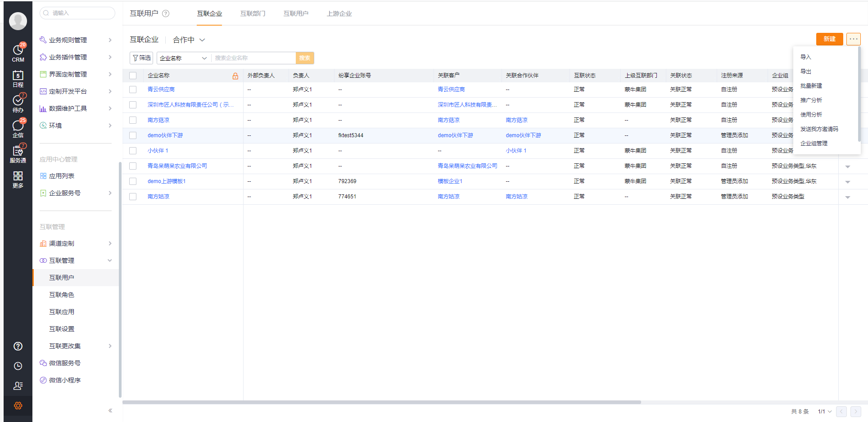Viewport: 868px width, 422px height.
Task: Click the orange settings gear icon
Action: coord(18,405)
